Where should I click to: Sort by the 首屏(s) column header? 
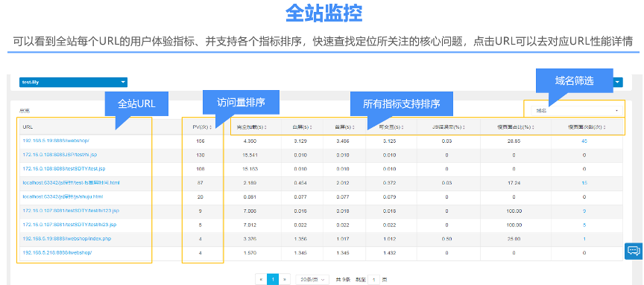click(x=344, y=127)
